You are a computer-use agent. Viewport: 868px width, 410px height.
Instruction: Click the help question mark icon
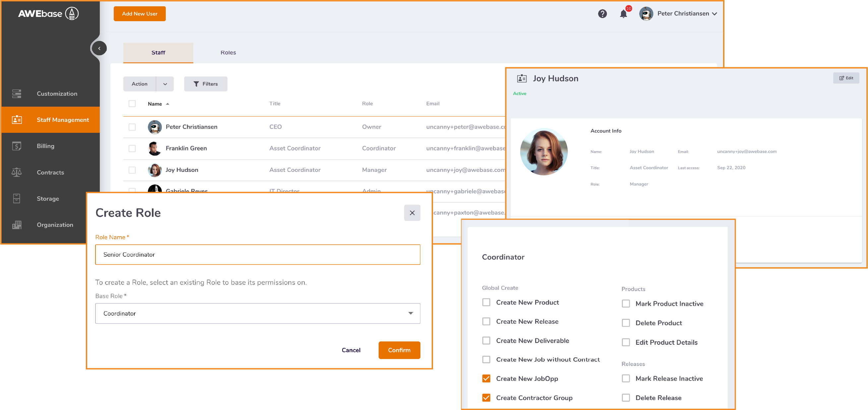pyautogui.click(x=602, y=14)
